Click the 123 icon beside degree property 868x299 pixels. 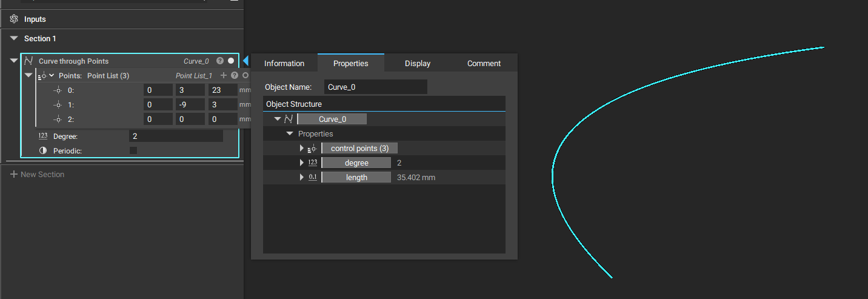pos(313,163)
